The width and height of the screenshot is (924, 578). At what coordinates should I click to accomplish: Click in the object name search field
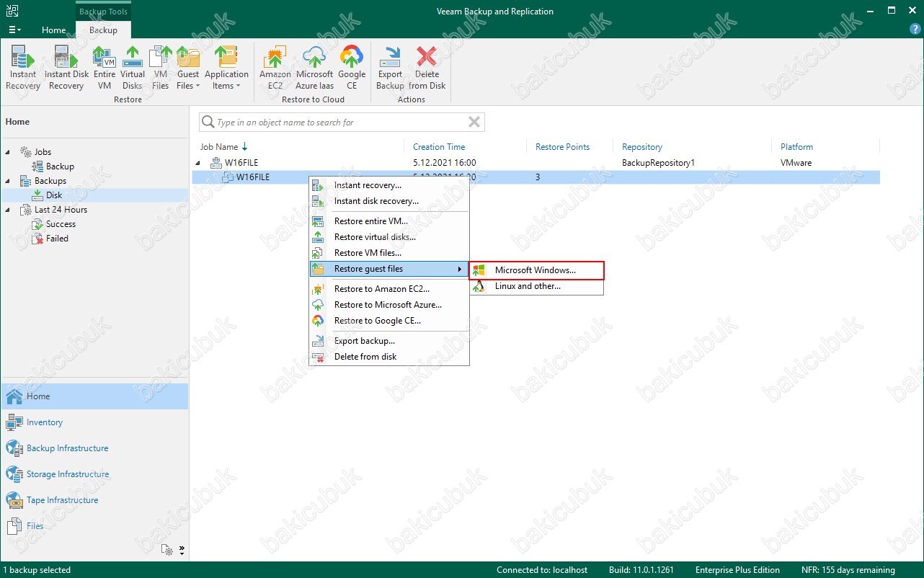point(340,123)
